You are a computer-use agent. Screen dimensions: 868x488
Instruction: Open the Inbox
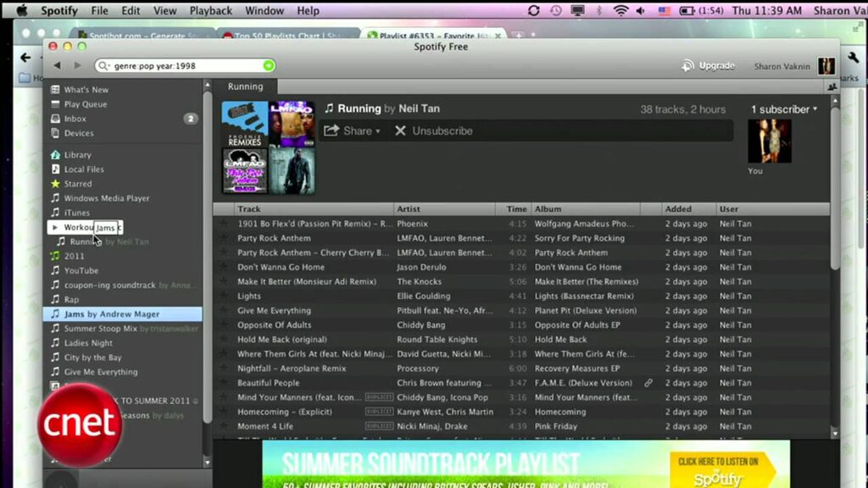[x=75, y=119]
